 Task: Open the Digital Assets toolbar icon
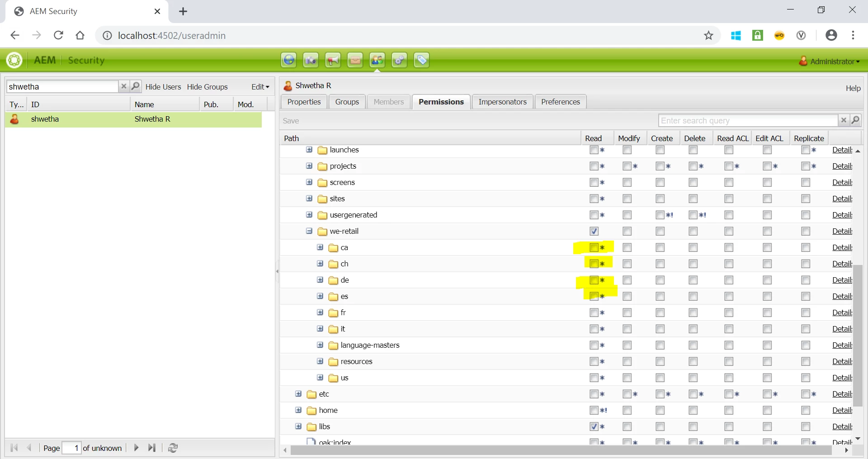click(311, 60)
